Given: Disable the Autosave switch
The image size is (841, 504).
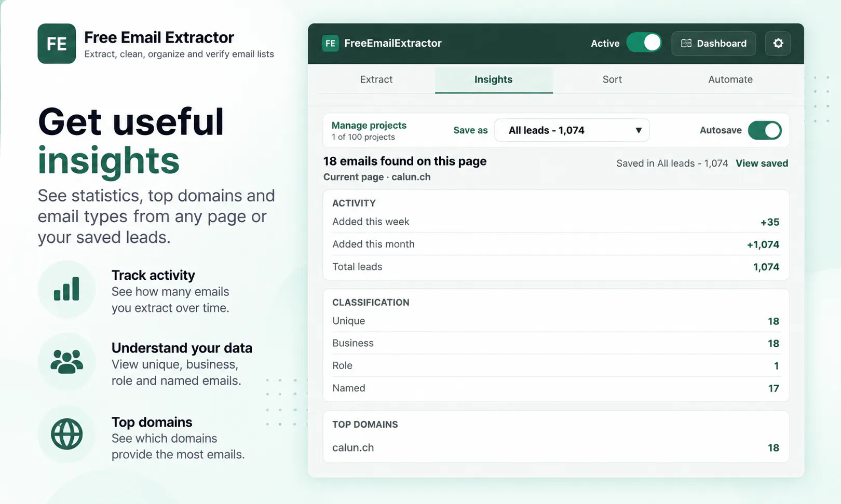Looking at the screenshot, I should [765, 130].
